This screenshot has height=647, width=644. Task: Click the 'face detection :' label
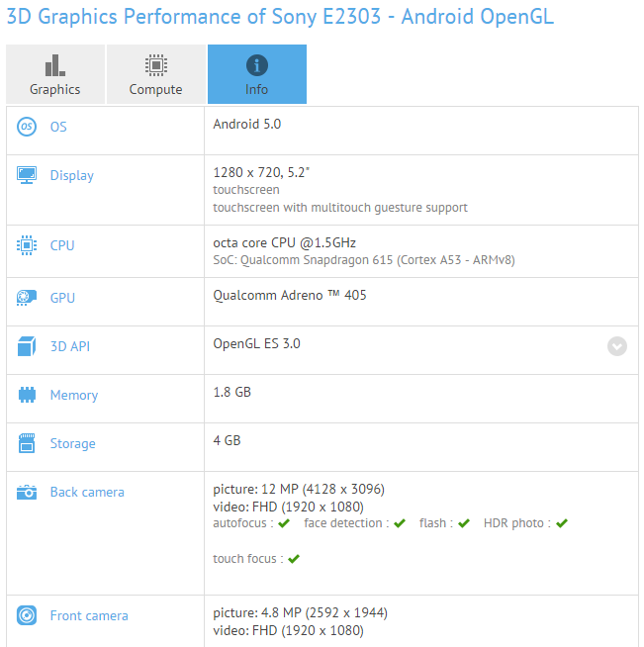pyautogui.click(x=346, y=523)
